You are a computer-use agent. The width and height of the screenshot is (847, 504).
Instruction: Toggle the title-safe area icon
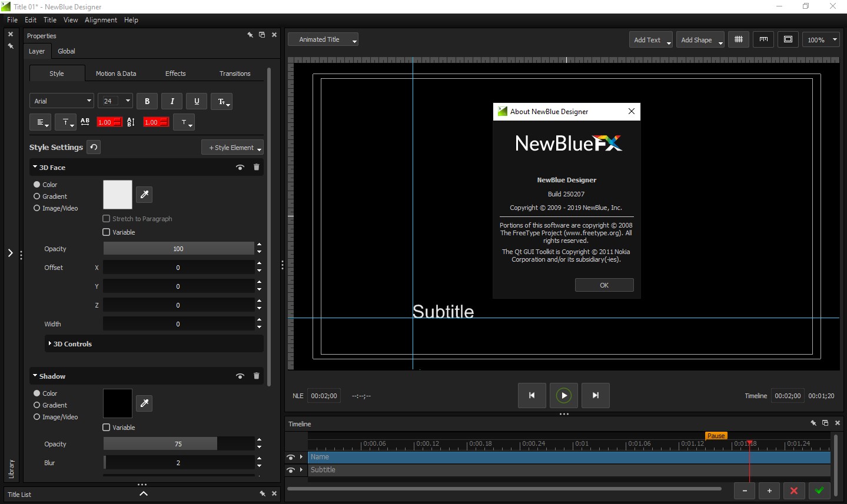point(788,39)
